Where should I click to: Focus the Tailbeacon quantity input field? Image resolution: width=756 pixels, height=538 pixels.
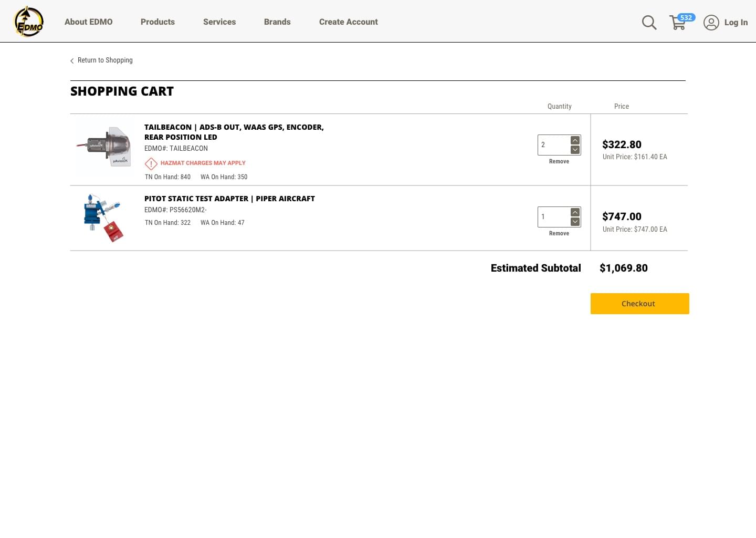554,145
